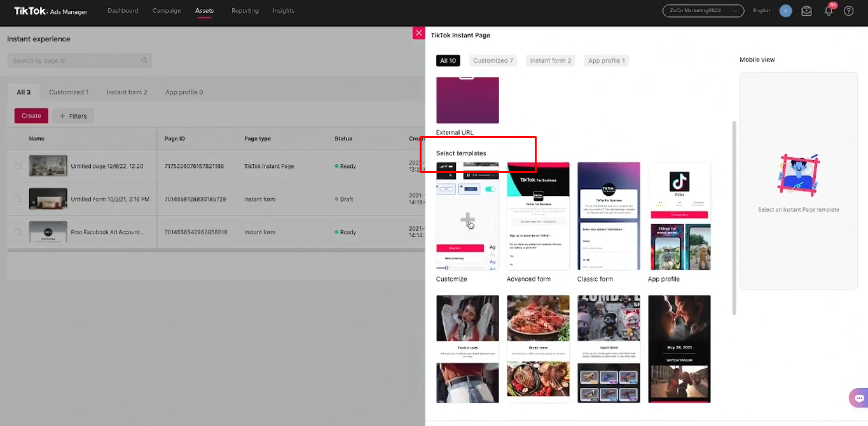Check the Untitled page 12/9/22 row checkbox
Viewport: 868px width, 426px height.
18,166
